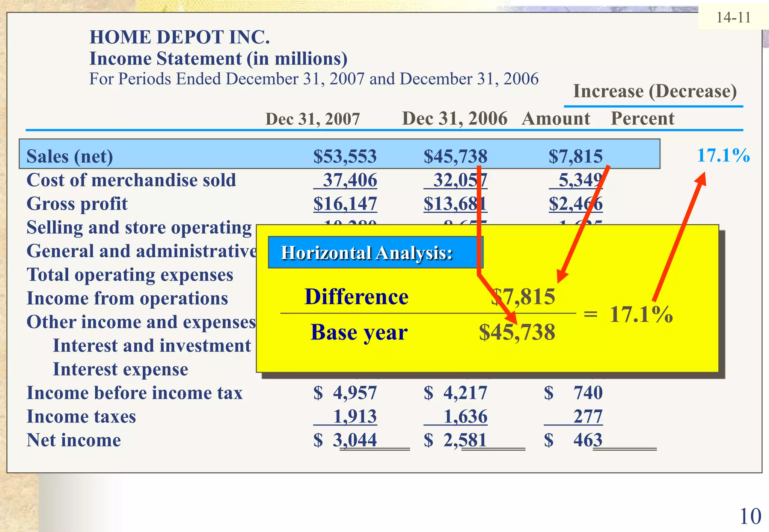
Task: Click the 'Increase (Decrease)' column group header
Action: 655,92
